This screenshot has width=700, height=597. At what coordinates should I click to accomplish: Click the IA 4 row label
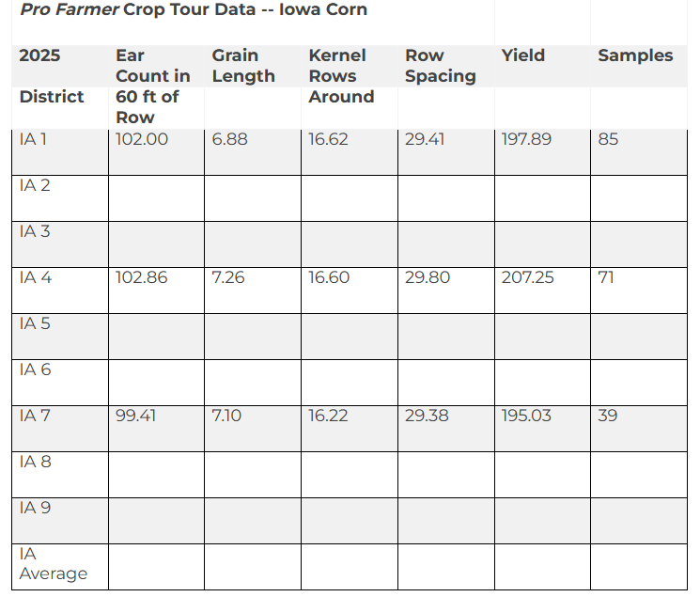(36, 277)
